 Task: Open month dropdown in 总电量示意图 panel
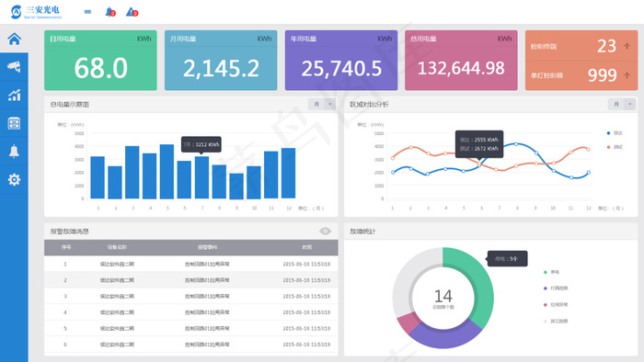(x=322, y=104)
